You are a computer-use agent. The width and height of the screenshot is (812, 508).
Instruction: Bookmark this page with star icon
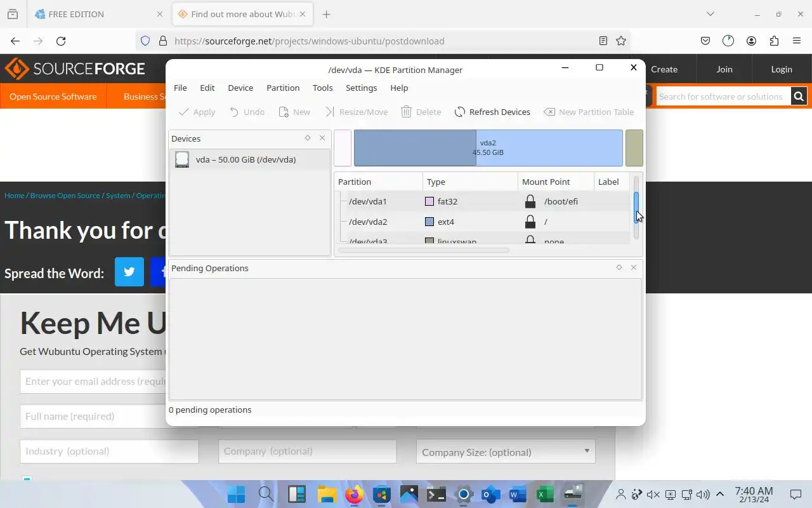click(621, 41)
